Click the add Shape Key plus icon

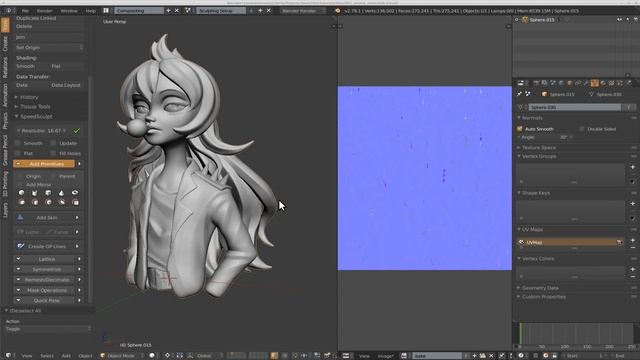(x=633, y=204)
